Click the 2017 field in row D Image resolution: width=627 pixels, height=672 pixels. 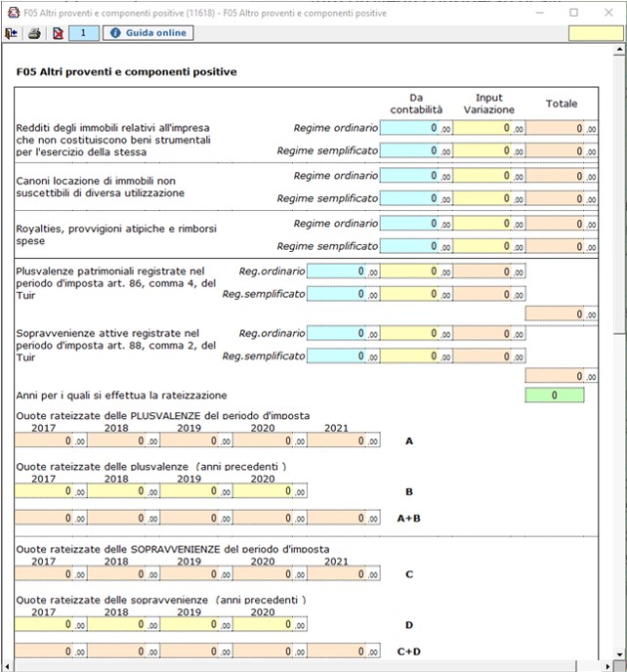pos(51,624)
